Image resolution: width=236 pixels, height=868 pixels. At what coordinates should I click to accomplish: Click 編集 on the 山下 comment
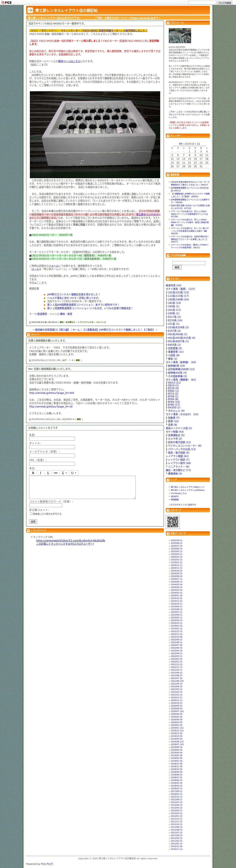pyautogui.click(x=78, y=360)
